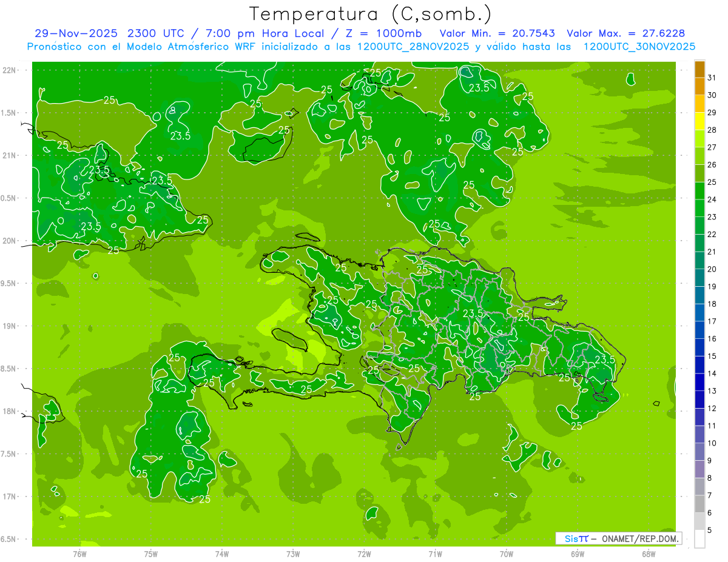Click the '24' value on the color legend

coord(712,199)
